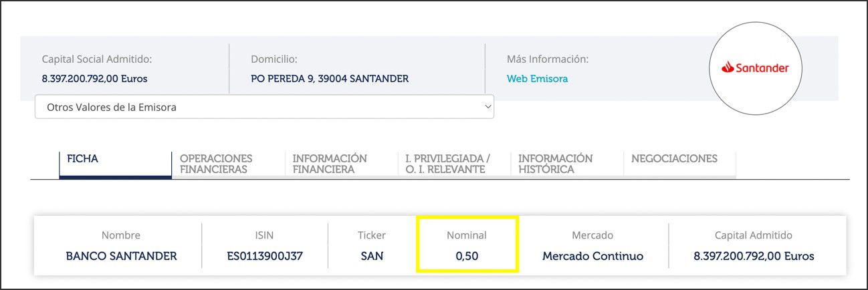
Task: Open the Web Emisora link
Action: pyautogui.click(x=537, y=79)
